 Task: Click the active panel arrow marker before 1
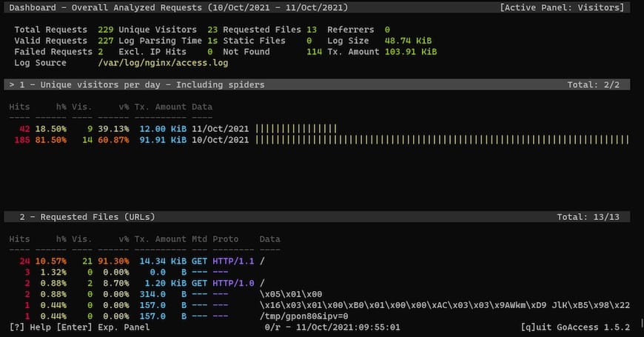(x=12, y=84)
